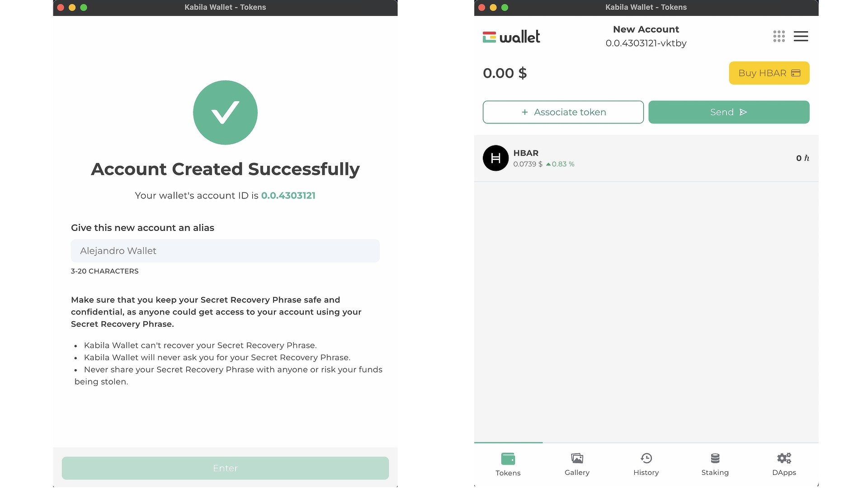Focus the account alias input field
This screenshot has height=488, width=868.
click(x=225, y=251)
